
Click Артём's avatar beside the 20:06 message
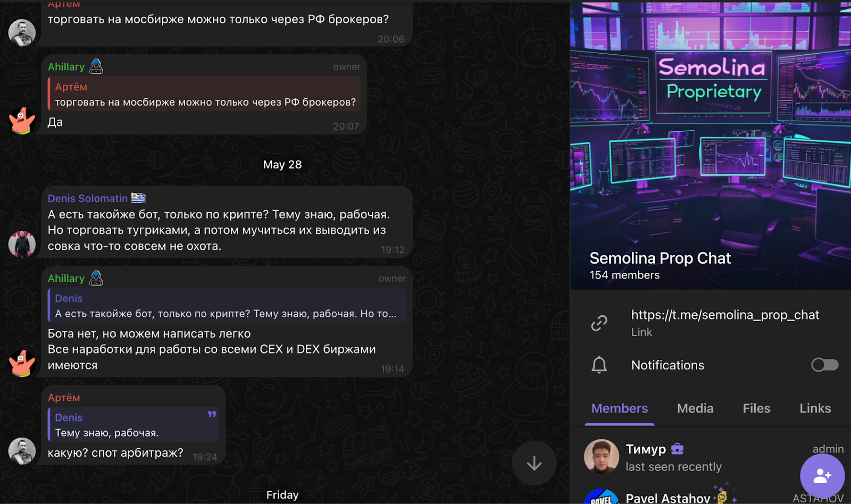(22, 33)
